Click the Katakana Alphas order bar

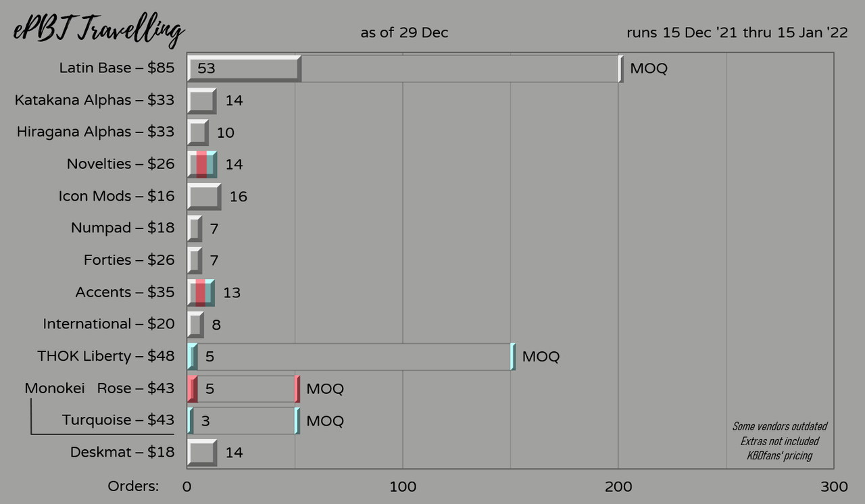point(202,101)
